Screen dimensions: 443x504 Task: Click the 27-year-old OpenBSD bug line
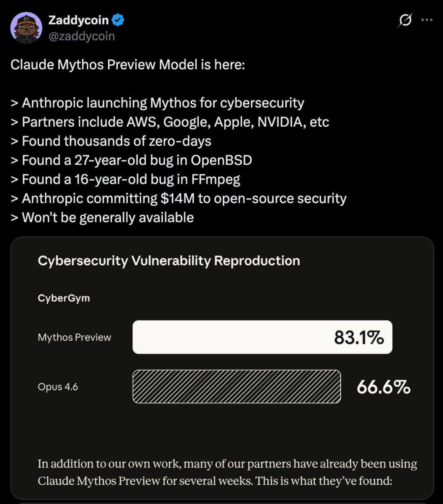pos(132,160)
